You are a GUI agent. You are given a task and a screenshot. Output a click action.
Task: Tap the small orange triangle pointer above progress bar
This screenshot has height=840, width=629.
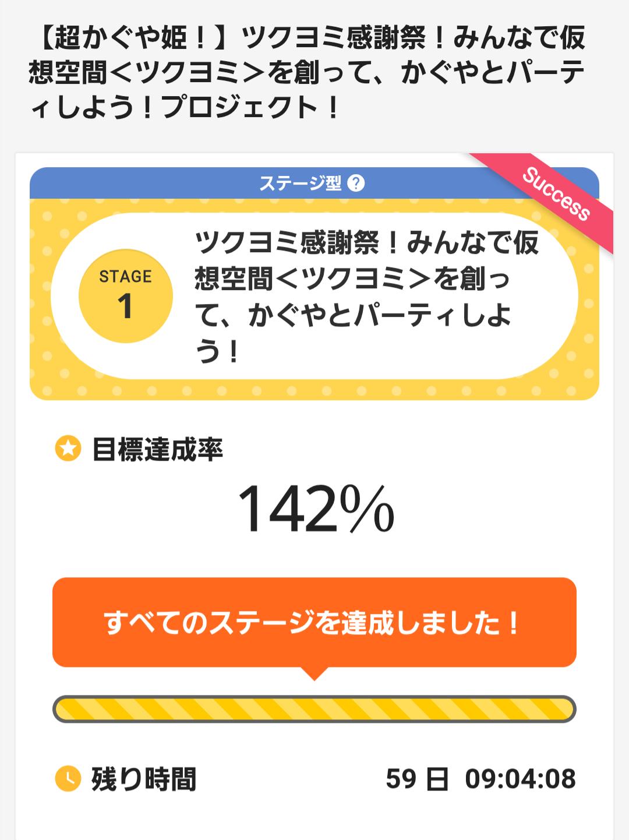tap(314, 673)
